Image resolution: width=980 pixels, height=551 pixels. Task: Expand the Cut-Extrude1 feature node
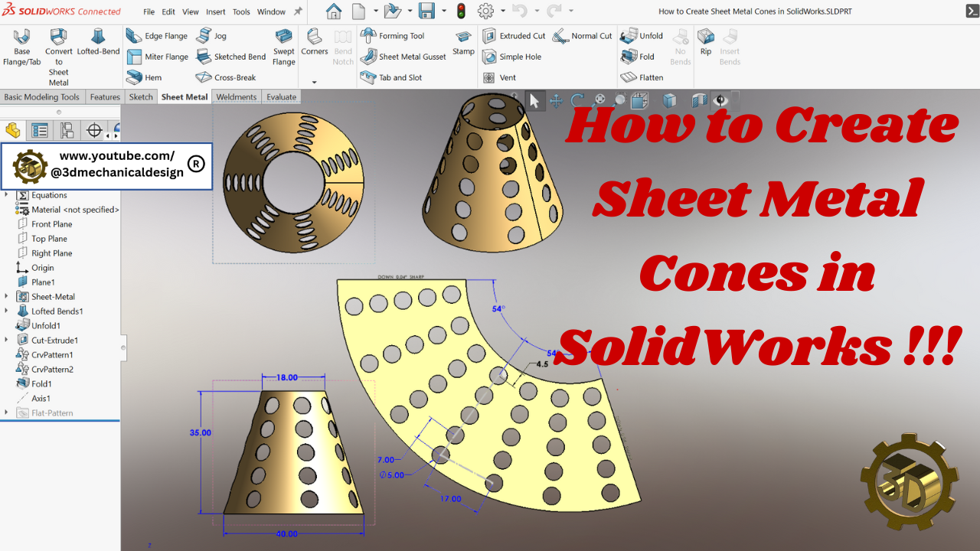[7, 341]
